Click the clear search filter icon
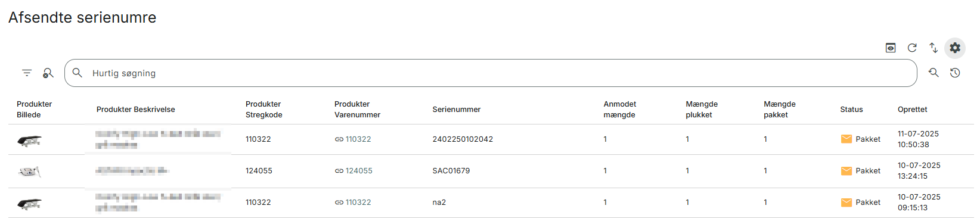Screen dimensions: 980x218 tap(48, 73)
